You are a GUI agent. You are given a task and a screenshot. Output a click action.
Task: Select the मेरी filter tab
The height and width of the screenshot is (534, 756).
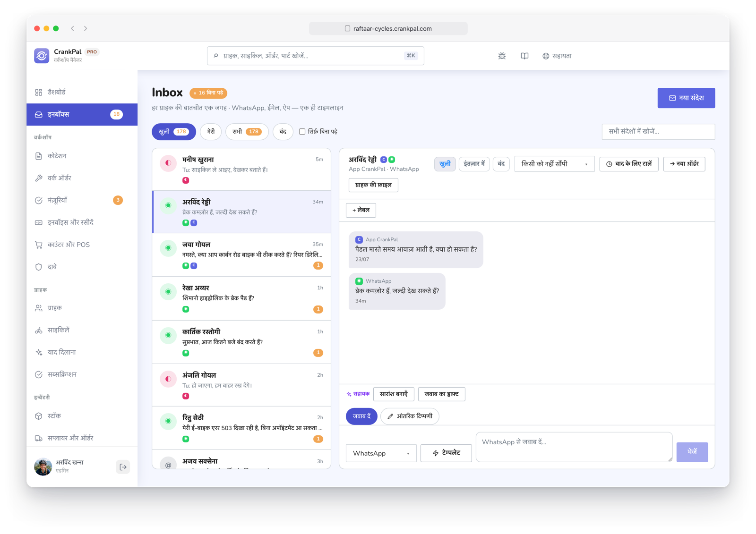pyautogui.click(x=211, y=132)
